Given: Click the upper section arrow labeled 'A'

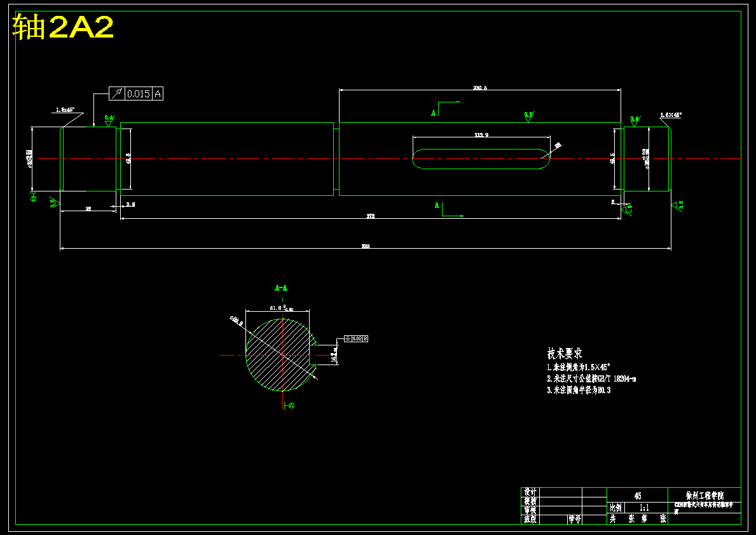Looking at the screenshot, I should 445,108.
